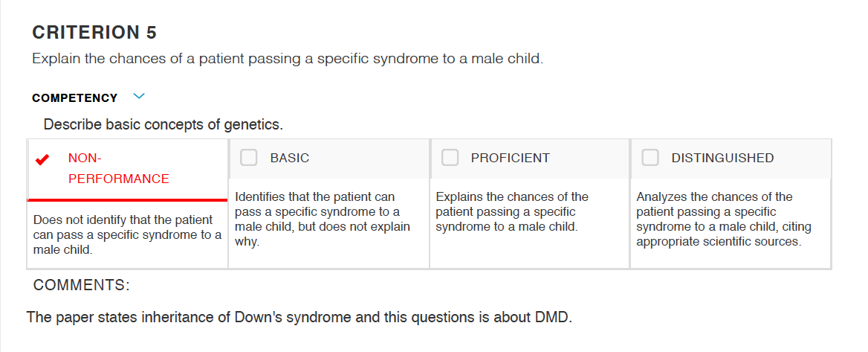The image size is (868, 352).
Task: Click the criterion description sentence
Action: tap(288, 59)
